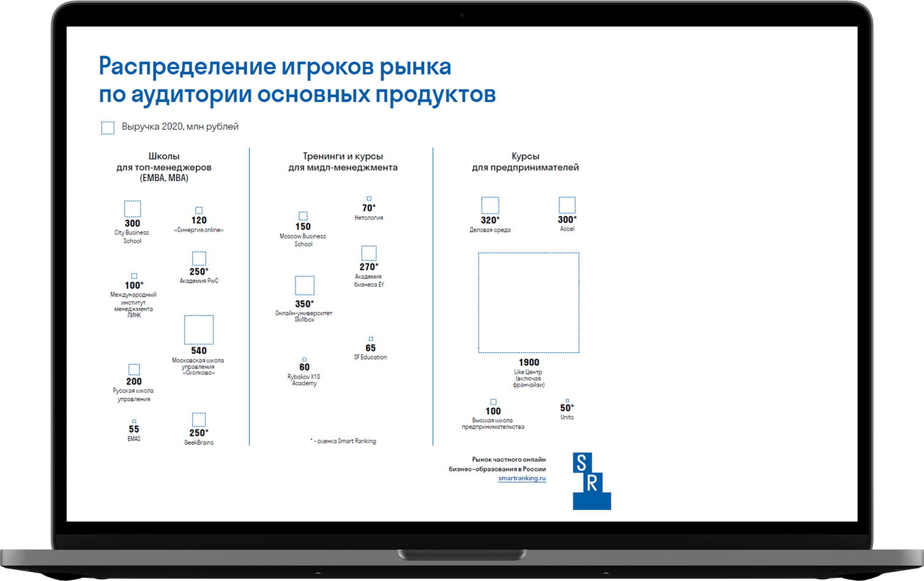Click the label "Нетология"
Viewport: 924px width, 581px height.
[369, 218]
